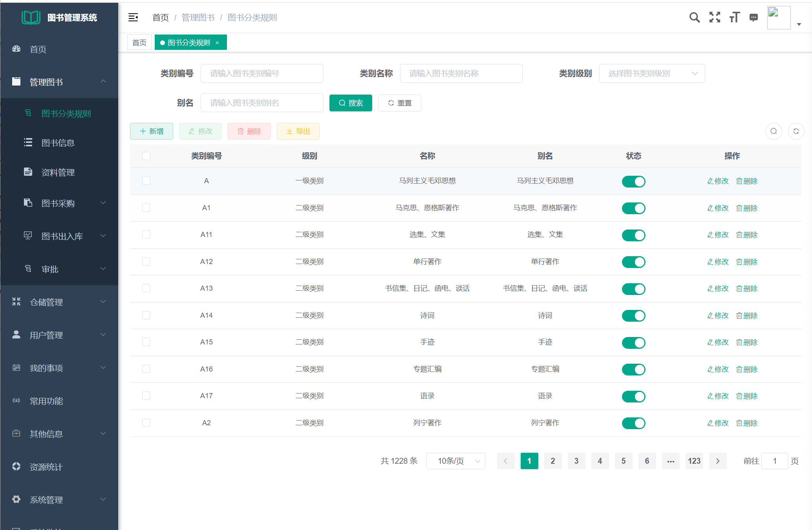Open the 类别级别 dropdown selector
Screen dimensions: 812x530
click(652, 73)
